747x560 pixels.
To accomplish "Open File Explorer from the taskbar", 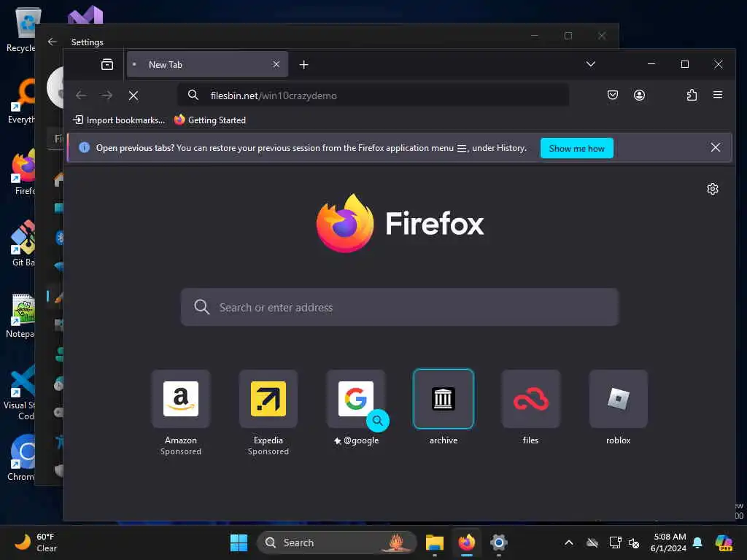I will click(x=435, y=542).
